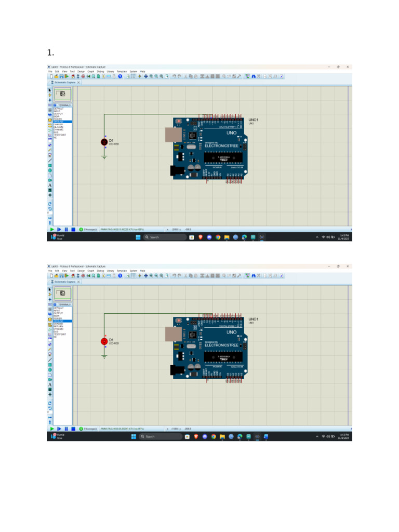Click Pause simulation button in LED-off screenshot
This screenshot has height=532, width=399.
click(66, 229)
